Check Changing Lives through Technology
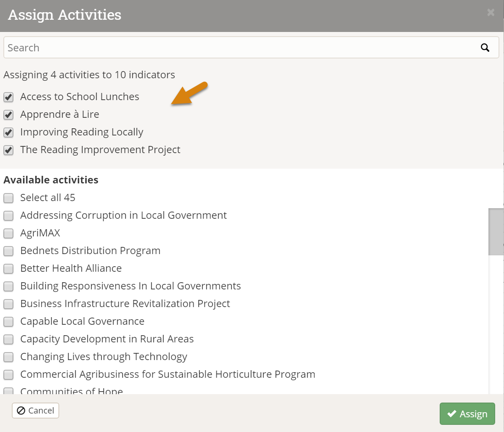 tap(8, 357)
